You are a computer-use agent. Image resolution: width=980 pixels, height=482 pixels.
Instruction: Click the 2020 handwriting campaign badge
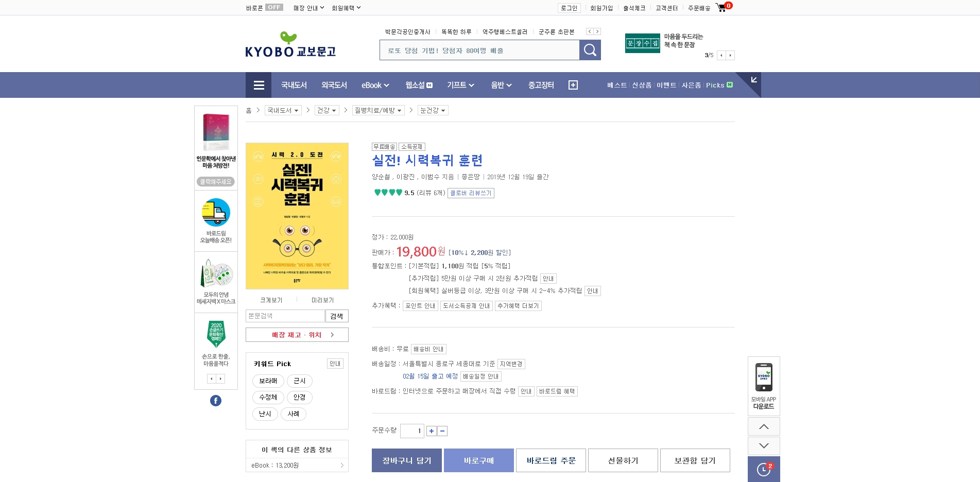(216, 334)
